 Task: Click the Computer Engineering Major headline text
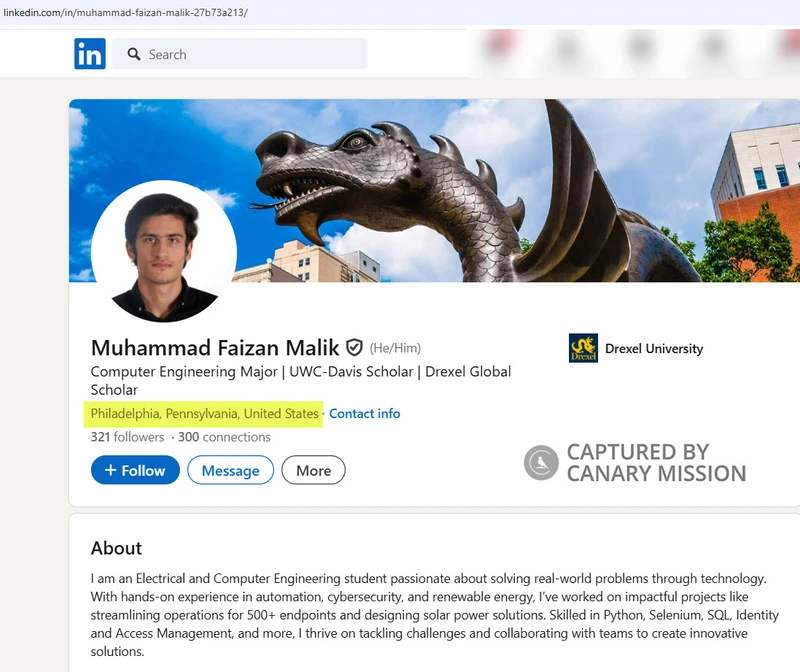click(x=301, y=380)
